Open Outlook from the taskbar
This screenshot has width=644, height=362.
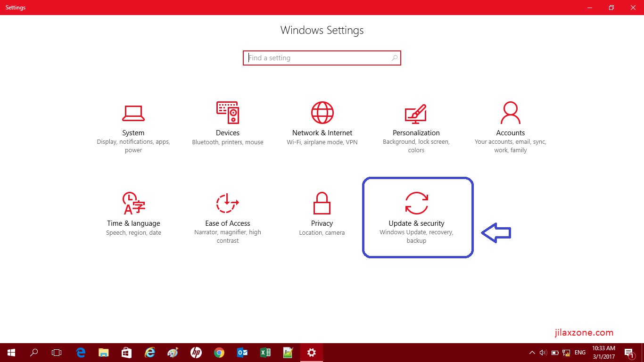242,353
